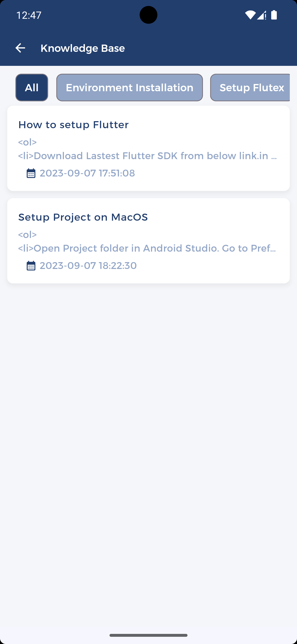Image resolution: width=297 pixels, height=644 pixels.
Task: Click the <ol> tag in MacOS card
Action: [x=27, y=234]
